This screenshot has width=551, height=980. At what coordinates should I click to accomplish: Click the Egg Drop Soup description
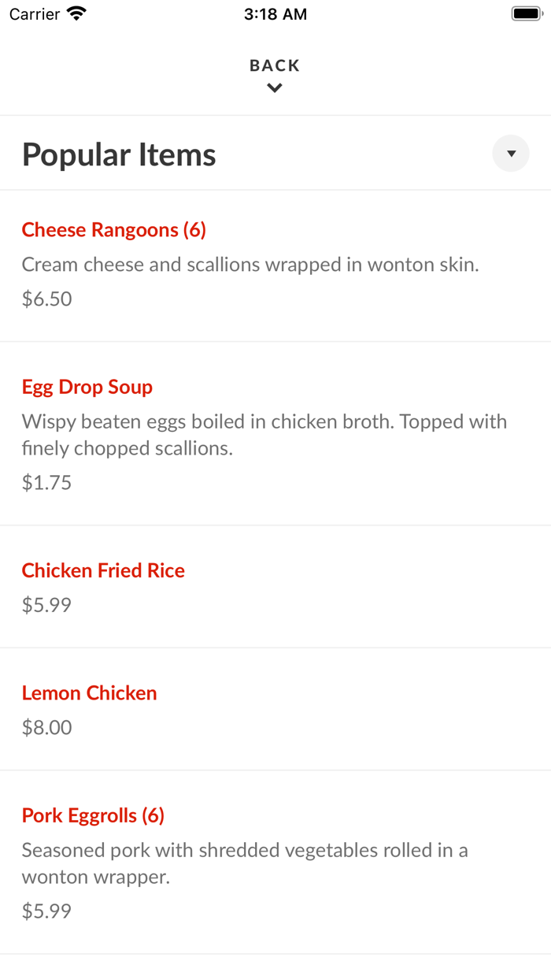pos(264,435)
